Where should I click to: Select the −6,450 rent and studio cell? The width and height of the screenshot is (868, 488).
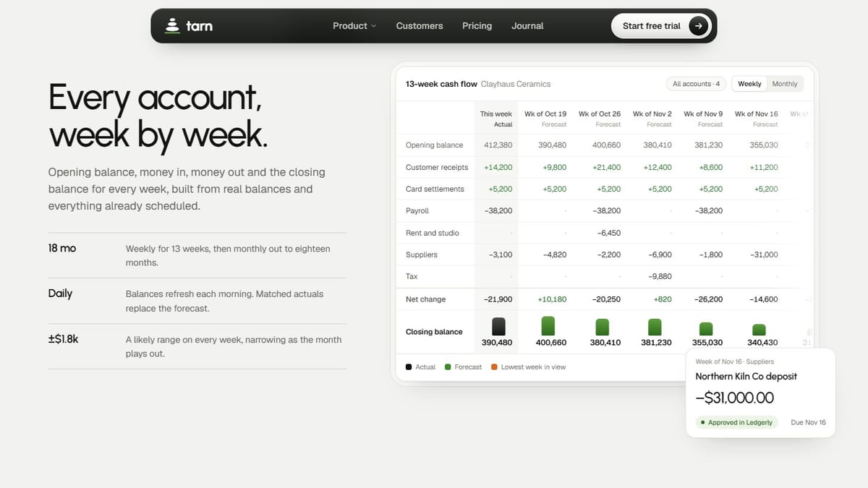pyautogui.click(x=609, y=233)
